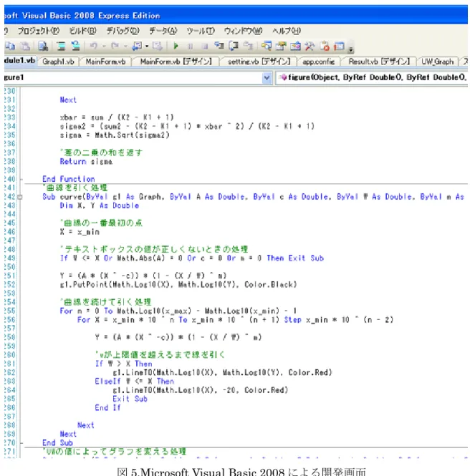
Task: Click the 'Return sigma' code line
Action: 86,162
